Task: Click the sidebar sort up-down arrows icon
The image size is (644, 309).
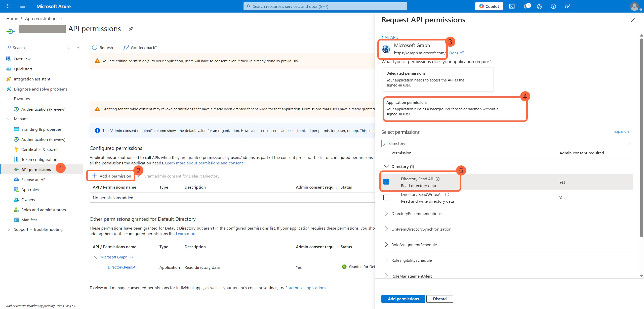Action: tap(69, 48)
